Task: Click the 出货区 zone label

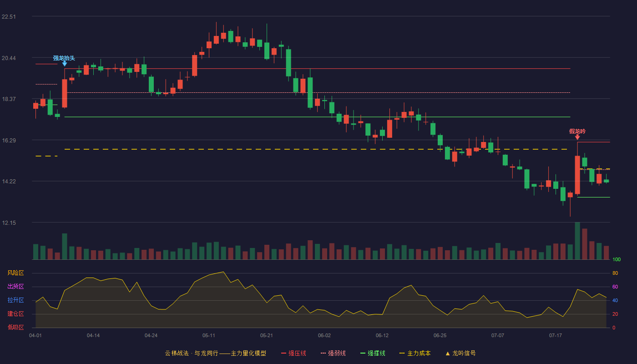Action: point(15,287)
